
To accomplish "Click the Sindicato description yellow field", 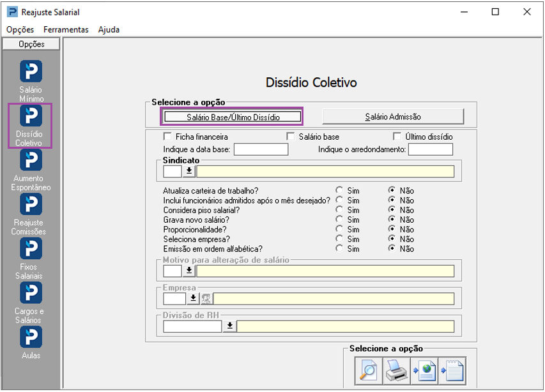I will click(325, 171).
